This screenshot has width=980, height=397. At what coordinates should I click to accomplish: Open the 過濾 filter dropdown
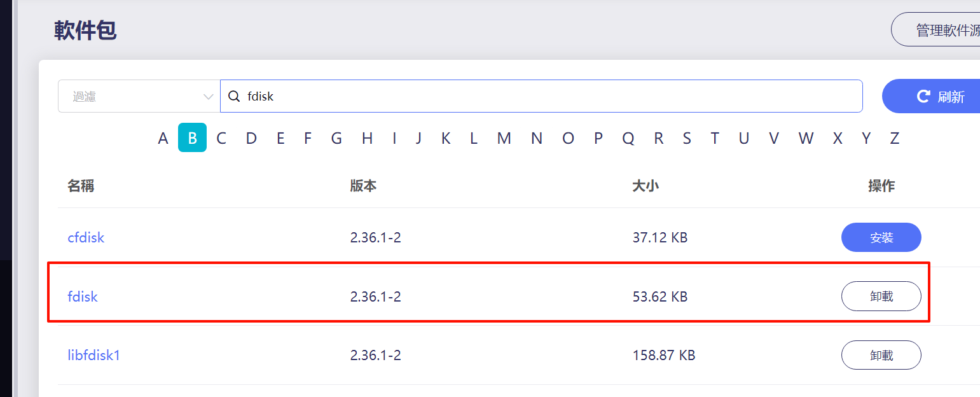(x=139, y=96)
